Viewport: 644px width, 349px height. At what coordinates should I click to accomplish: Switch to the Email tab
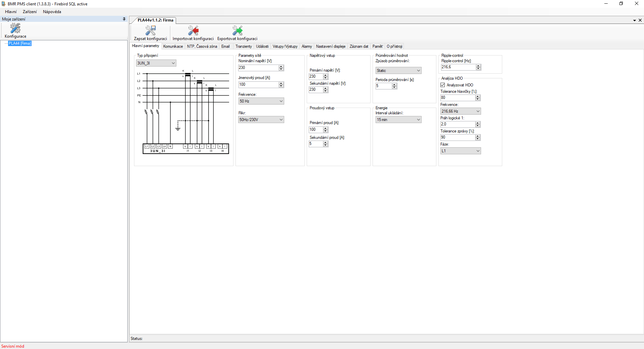[225, 46]
